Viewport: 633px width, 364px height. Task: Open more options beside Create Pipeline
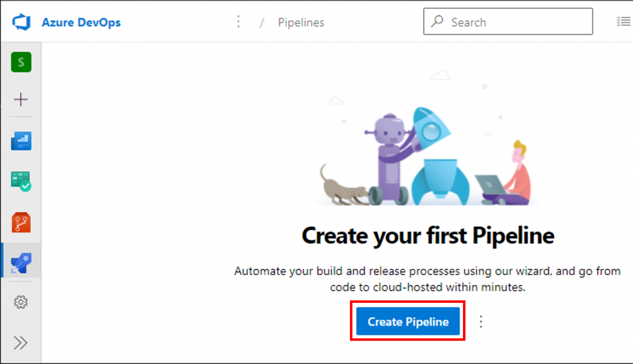[481, 321]
